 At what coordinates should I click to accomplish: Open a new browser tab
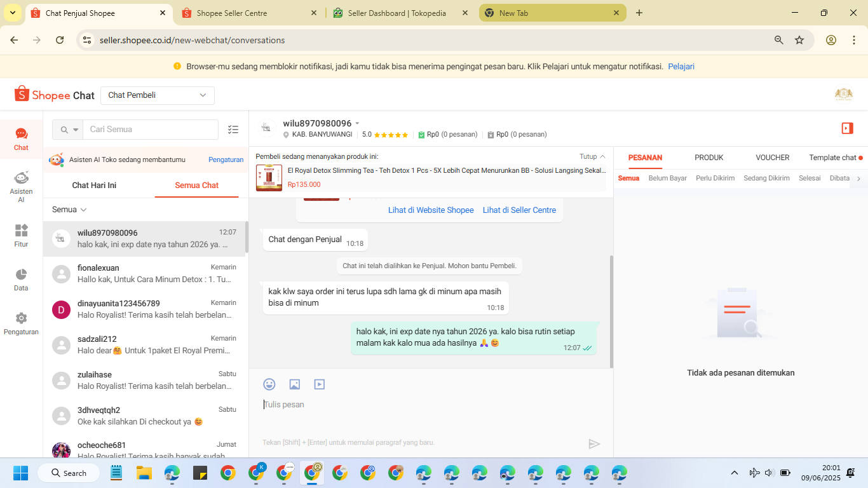click(639, 13)
